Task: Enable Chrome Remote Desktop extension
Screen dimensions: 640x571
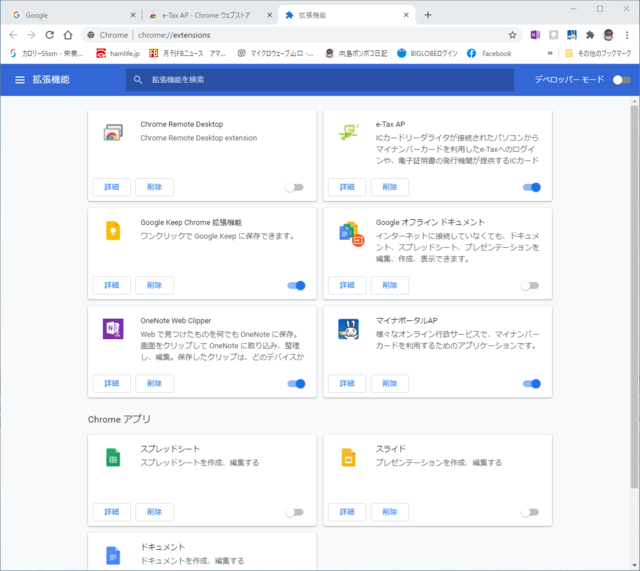Action: [x=295, y=187]
